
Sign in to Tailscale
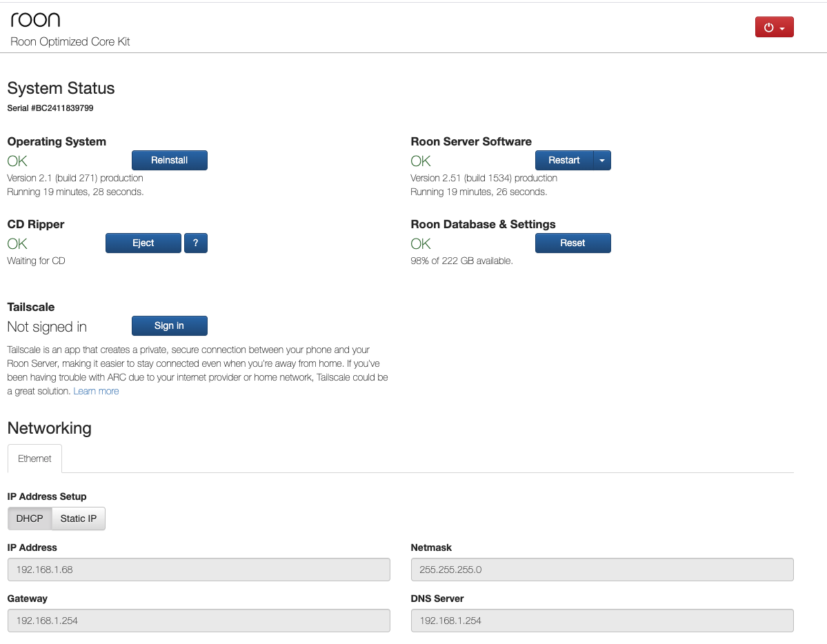click(x=169, y=325)
